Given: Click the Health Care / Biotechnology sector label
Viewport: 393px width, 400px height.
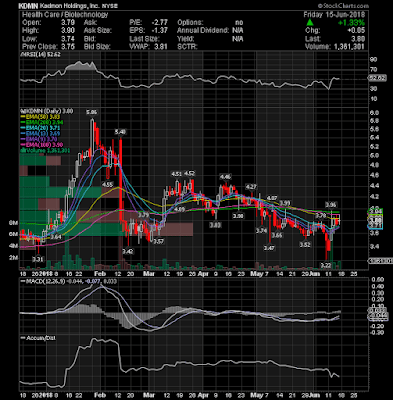Looking at the screenshot, I should [65, 15].
